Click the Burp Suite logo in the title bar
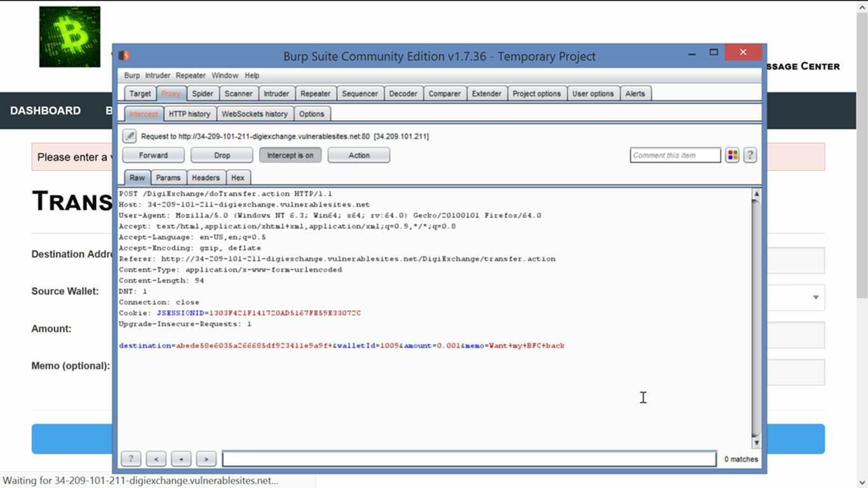 pyautogui.click(x=124, y=56)
